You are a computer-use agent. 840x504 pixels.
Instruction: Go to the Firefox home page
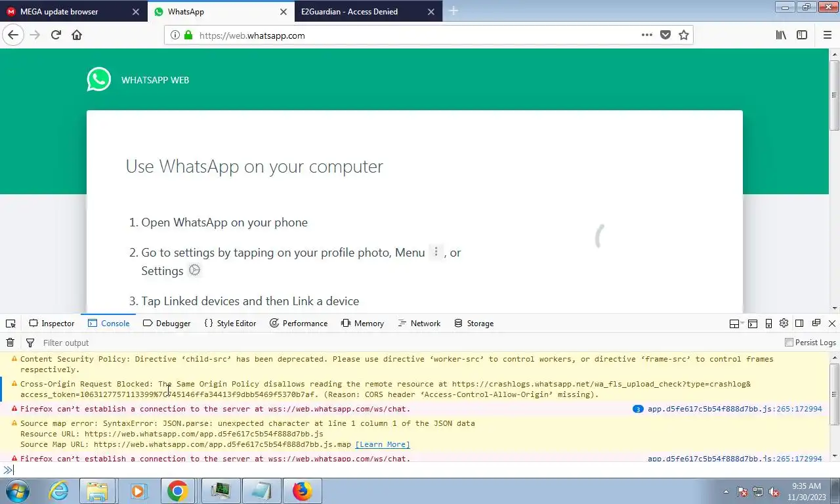coord(77,35)
